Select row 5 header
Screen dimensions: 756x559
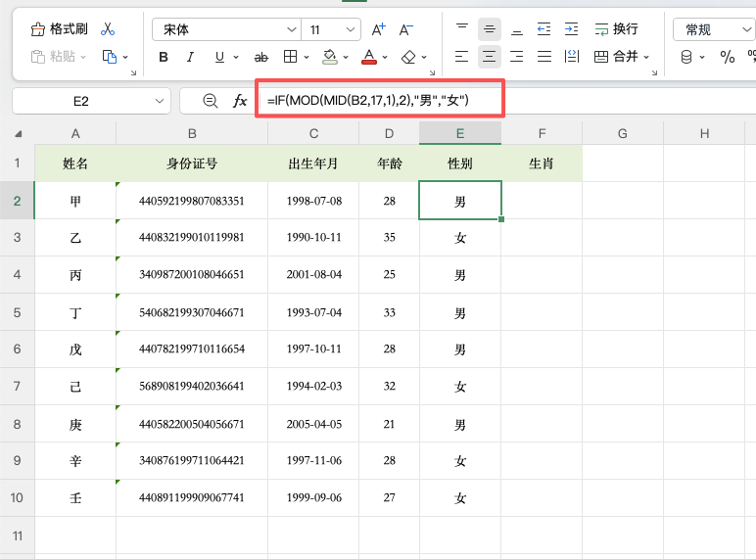coord(17,312)
